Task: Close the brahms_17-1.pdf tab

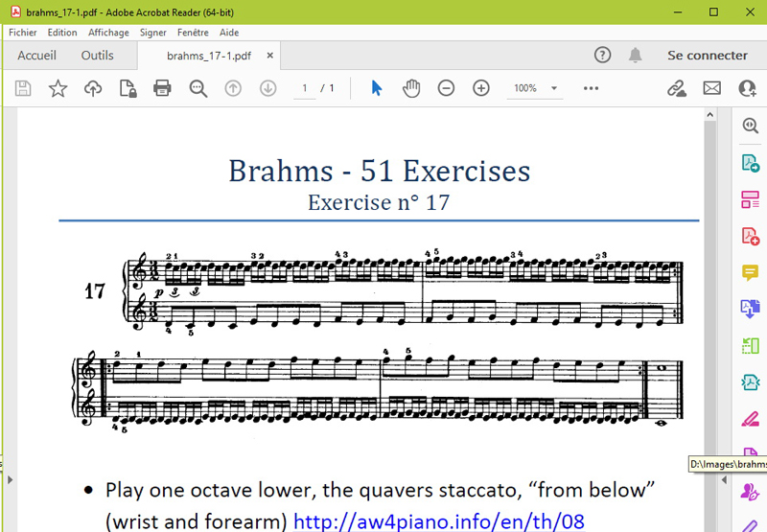Action: [270, 56]
